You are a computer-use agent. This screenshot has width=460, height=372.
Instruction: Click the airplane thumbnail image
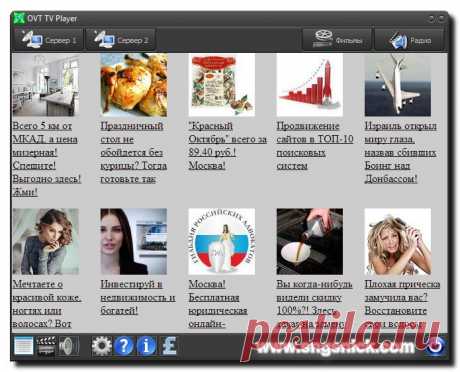398,85
